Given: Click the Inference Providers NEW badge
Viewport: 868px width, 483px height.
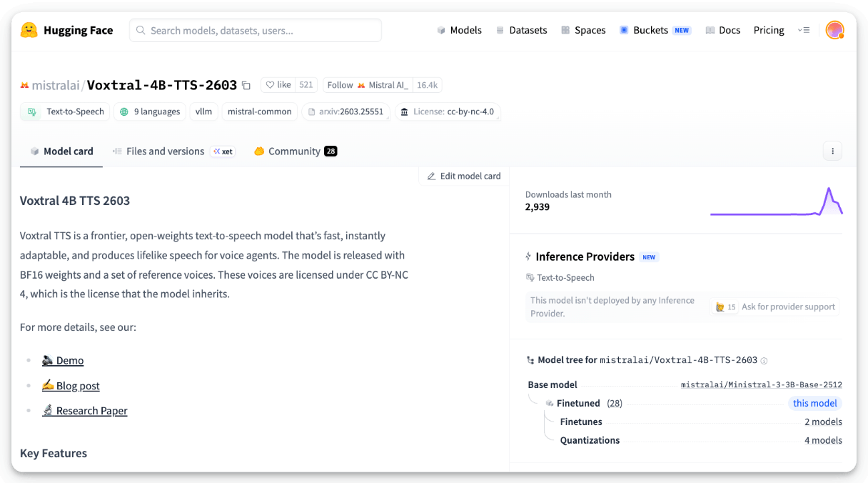Looking at the screenshot, I should pos(649,257).
